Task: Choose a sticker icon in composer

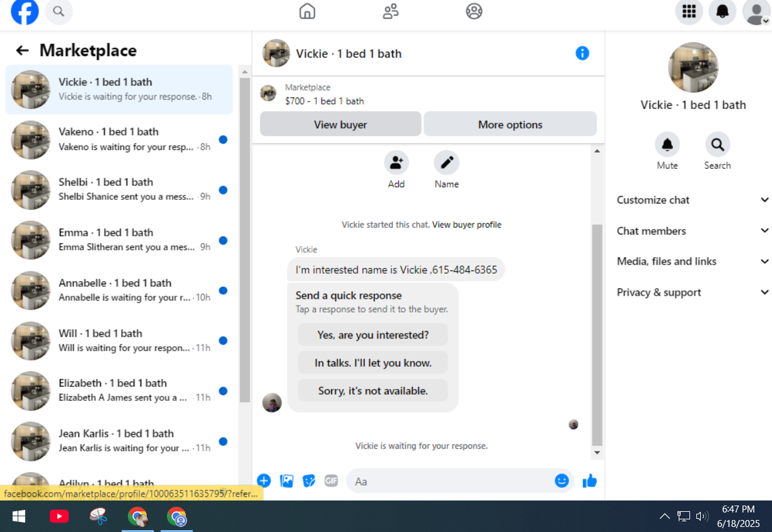Action: point(309,481)
